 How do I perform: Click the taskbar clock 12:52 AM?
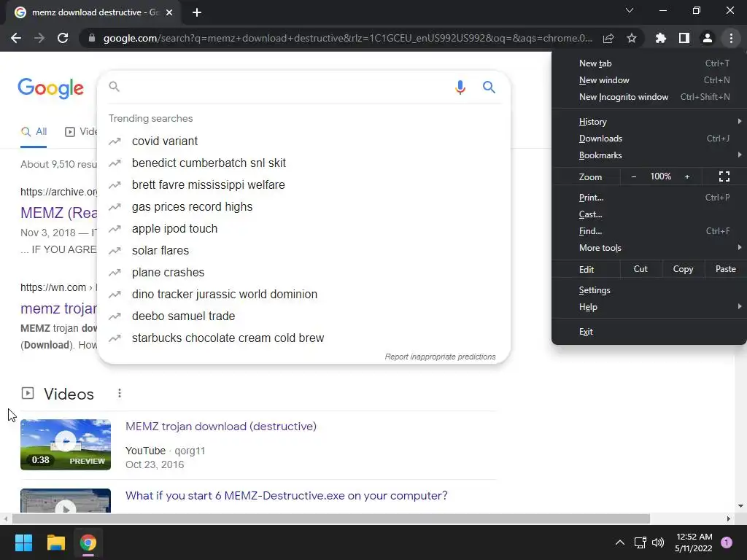(x=694, y=542)
